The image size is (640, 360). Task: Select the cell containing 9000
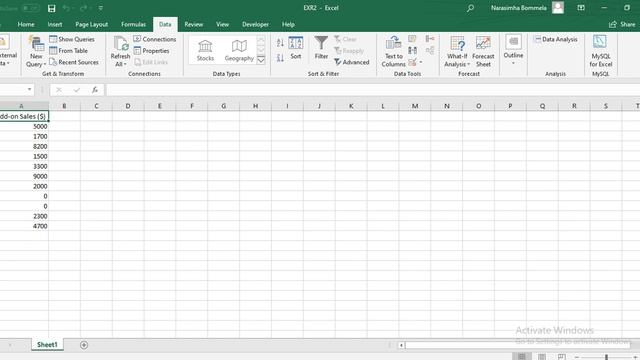click(x=24, y=176)
